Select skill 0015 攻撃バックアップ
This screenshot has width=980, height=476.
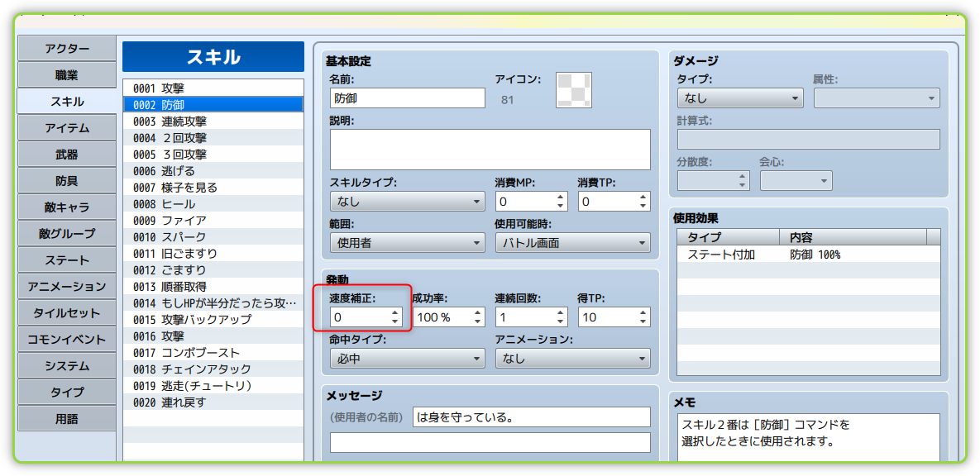click(213, 320)
